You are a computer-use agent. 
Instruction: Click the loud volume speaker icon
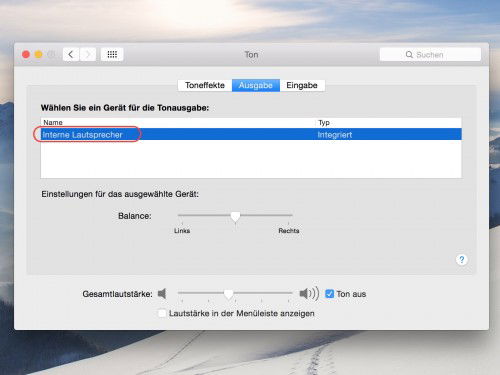[309, 294]
